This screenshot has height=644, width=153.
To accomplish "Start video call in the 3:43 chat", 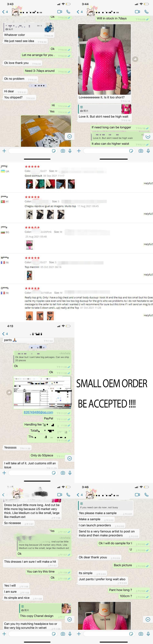I will [x=60, y=11].
